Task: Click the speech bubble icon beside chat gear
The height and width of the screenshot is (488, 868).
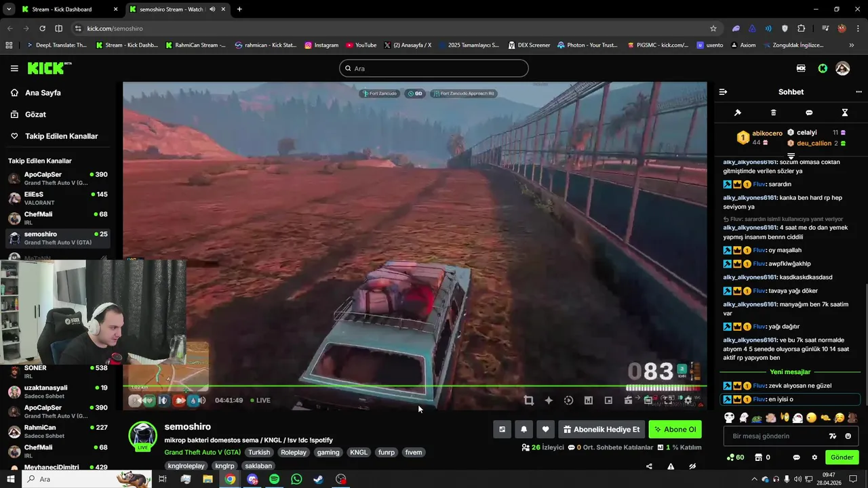Action: click(797, 457)
